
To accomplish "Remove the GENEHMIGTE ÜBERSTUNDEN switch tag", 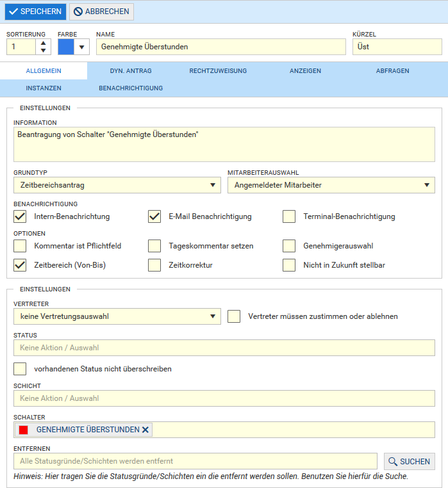I will point(145,430).
